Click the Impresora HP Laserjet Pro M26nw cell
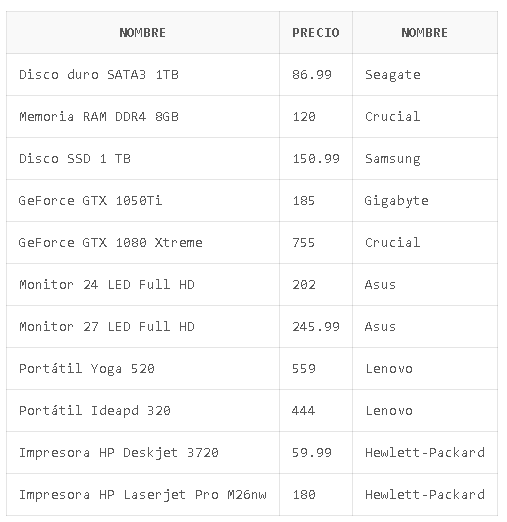This screenshot has height=522, width=507. pyautogui.click(x=143, y=495)
